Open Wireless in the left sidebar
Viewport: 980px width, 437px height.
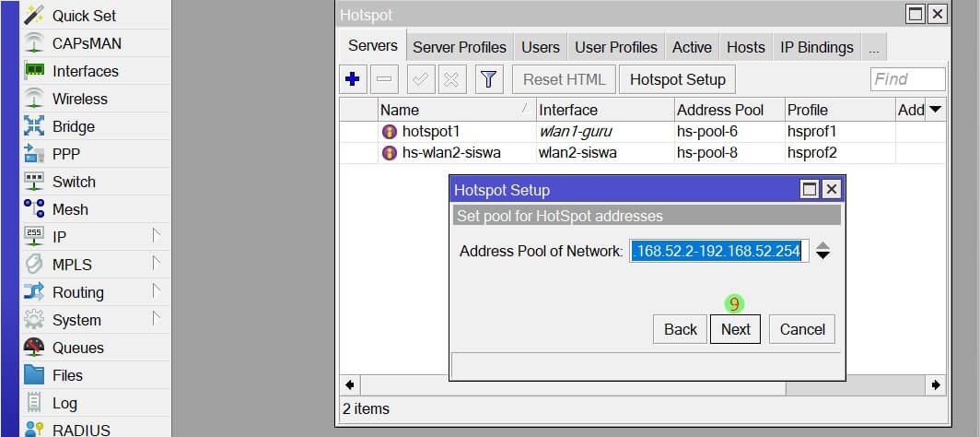point(79,99)
